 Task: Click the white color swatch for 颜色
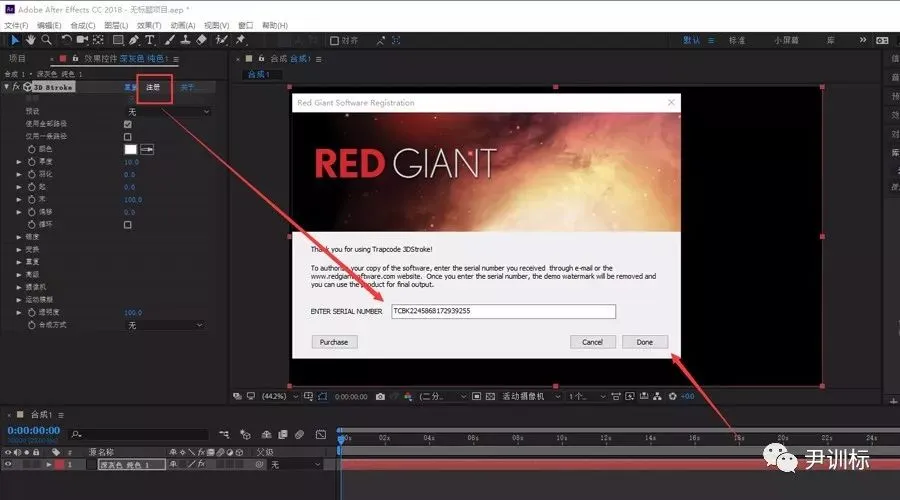click(x=131, y=149)
